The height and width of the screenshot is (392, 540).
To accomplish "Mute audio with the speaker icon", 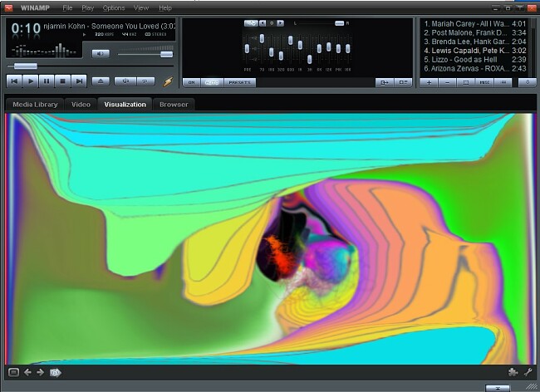I will point(101,54).
